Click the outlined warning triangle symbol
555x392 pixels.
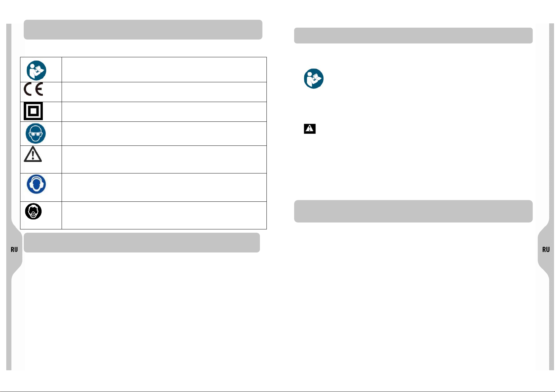(33, 154)
